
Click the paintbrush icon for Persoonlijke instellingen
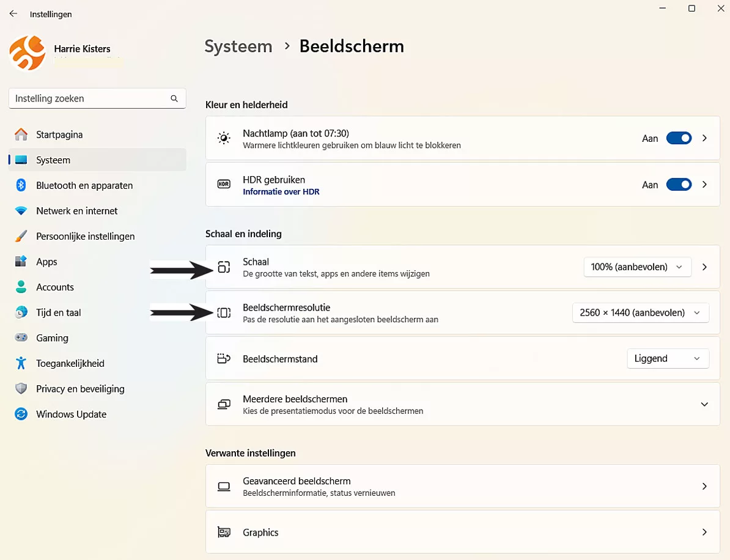click(x=21, y=237)
